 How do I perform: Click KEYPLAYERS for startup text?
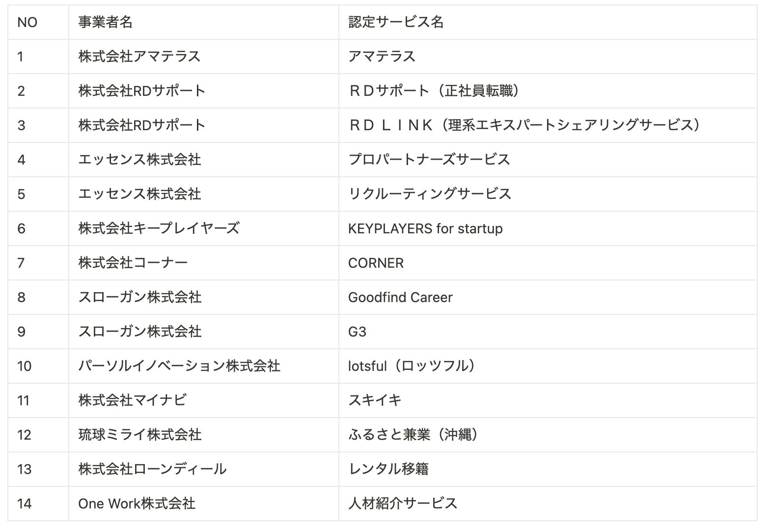[425, 229]
